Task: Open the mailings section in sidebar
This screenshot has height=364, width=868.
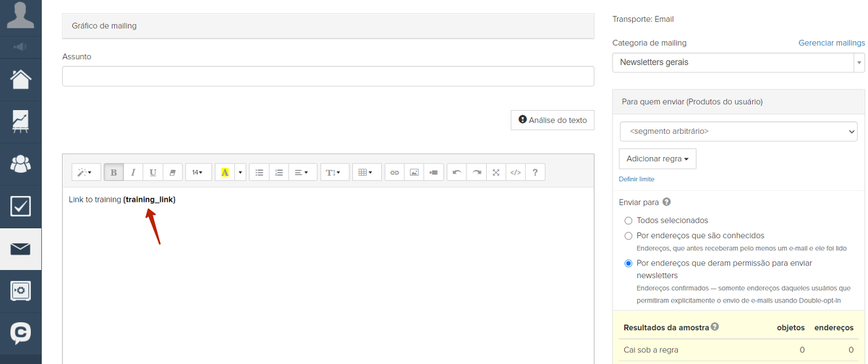Action: (x=20, y=249)
